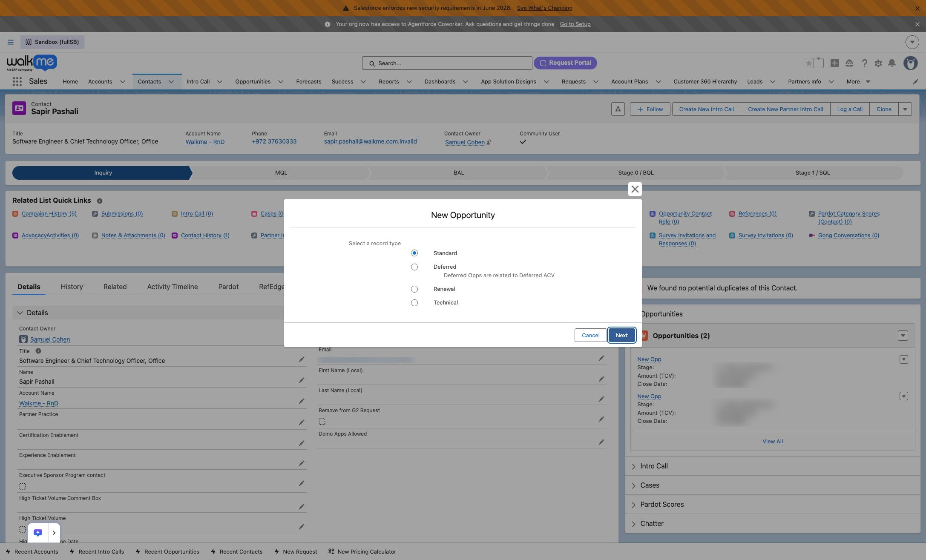Open Recent Opportunities in utility bar
The height and width of the screenshot is (560, 926).
click(x=167, y=552)
